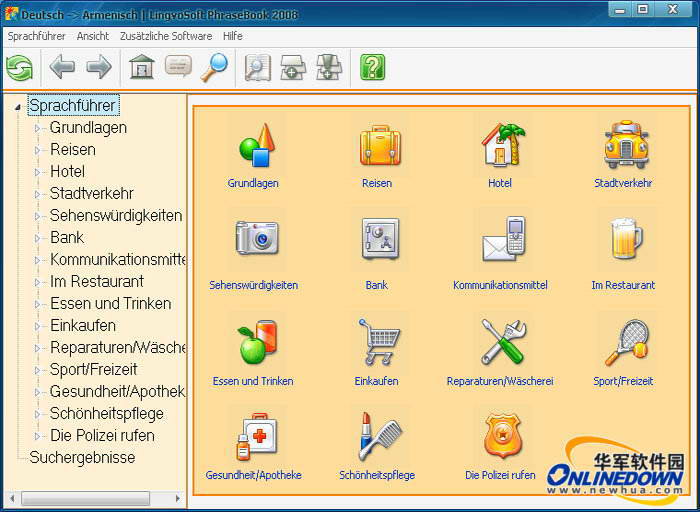Open the Reparaturen/Wäscherei tools icon
The height and width of the screenshot is (512, 700).
pyautogui.click(x=503, y=341)
